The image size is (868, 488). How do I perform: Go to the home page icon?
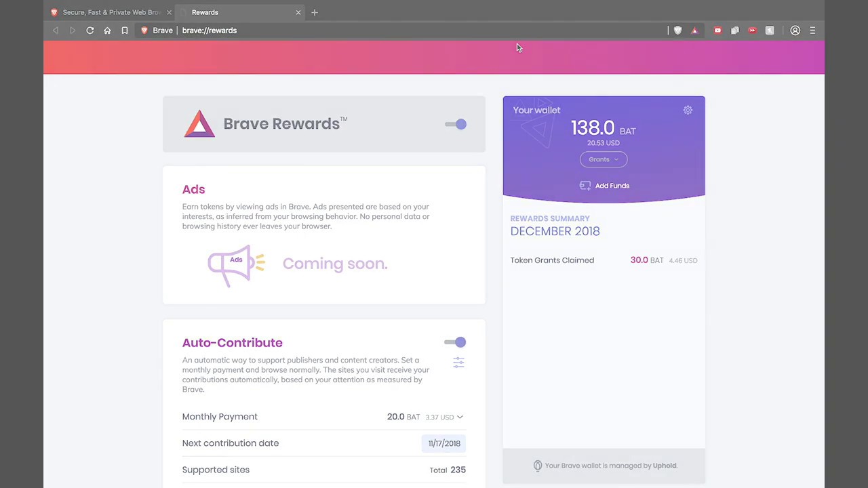(107, 30)
